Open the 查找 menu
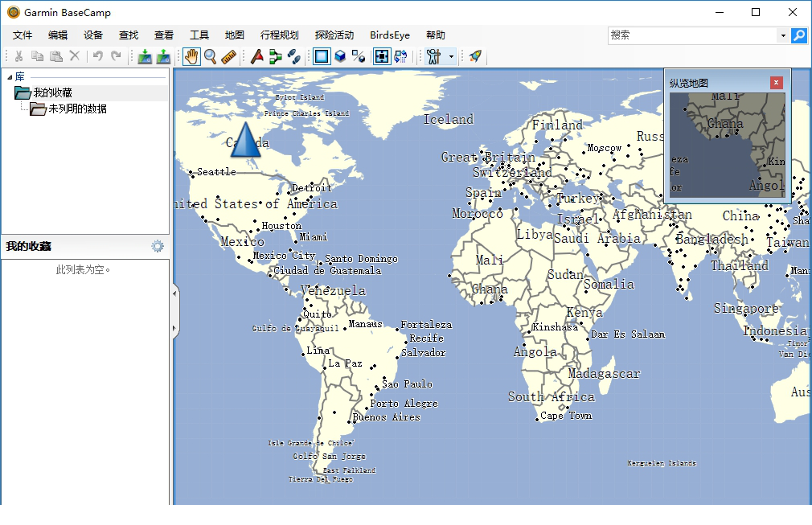 click(129, 35)
